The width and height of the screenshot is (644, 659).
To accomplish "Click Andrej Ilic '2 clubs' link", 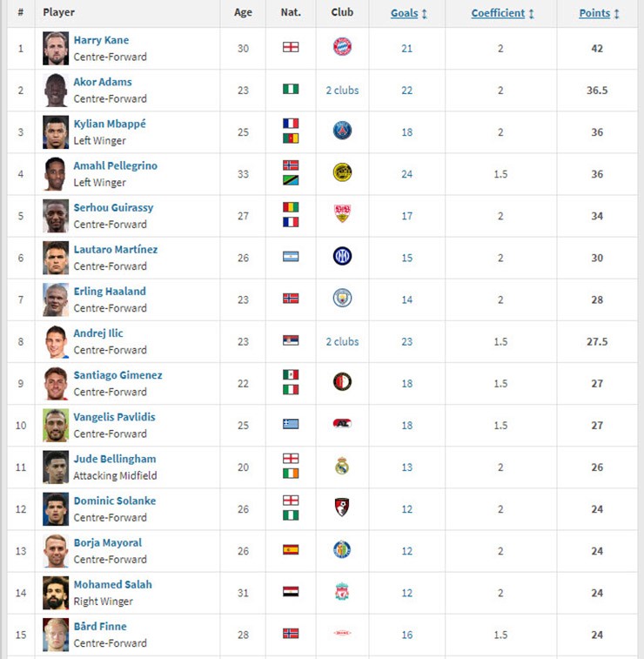I will pos(342,341).
